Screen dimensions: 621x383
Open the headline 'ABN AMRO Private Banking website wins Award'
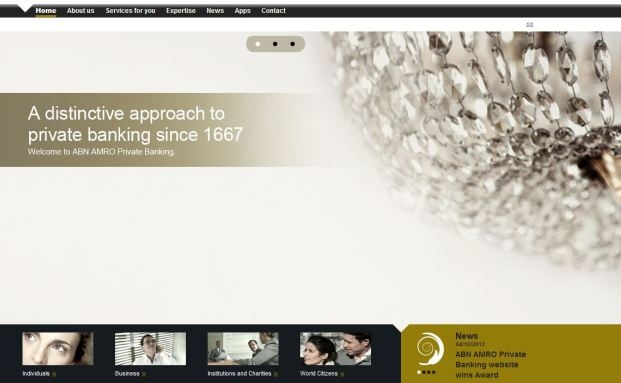491,365
